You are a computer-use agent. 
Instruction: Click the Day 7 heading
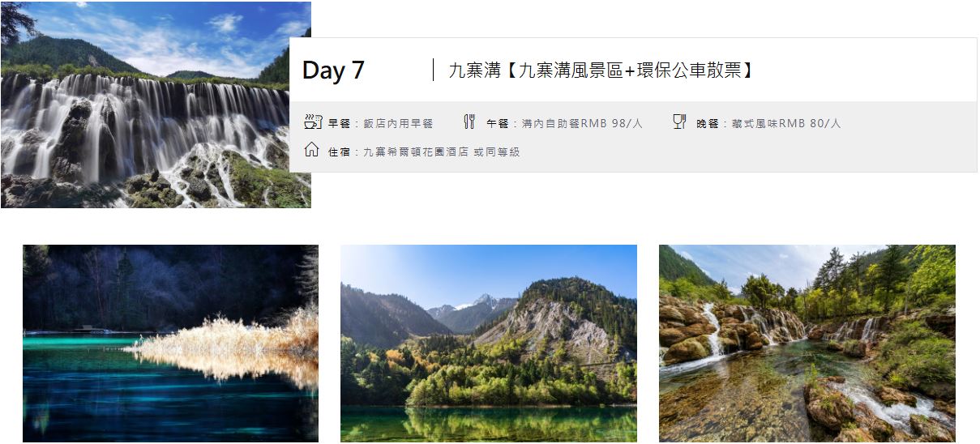click(x=333, y=70)
